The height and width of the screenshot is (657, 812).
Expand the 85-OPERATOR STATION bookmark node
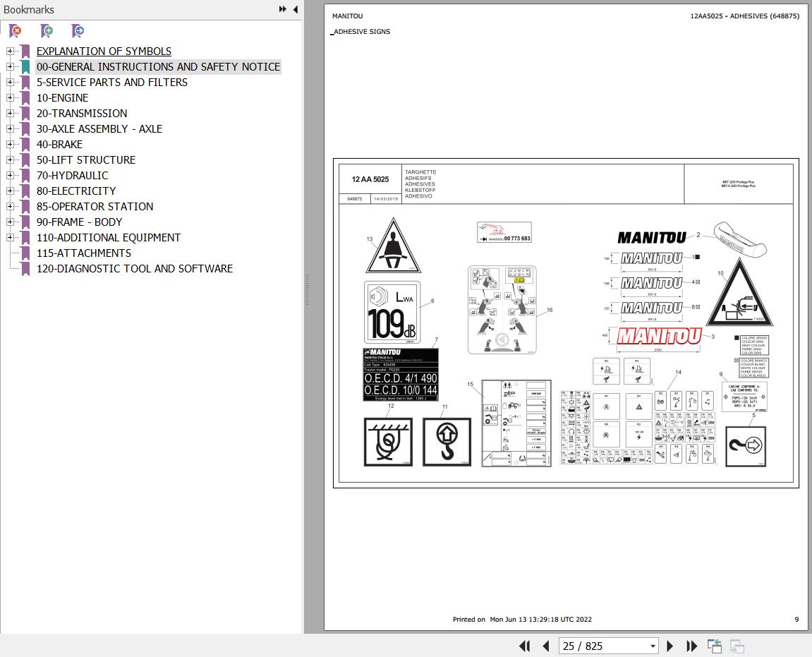[x=10, y=207]
